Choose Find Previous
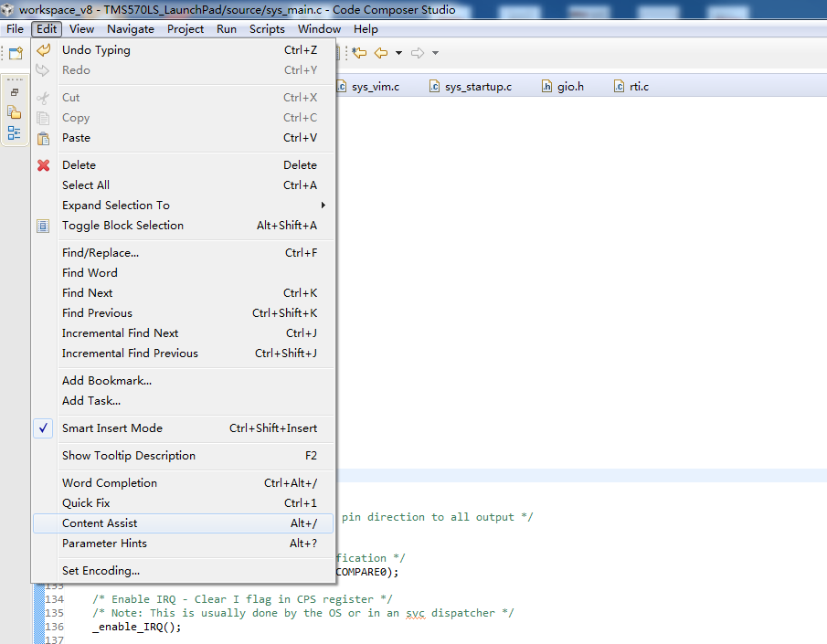 coord(183,312)
